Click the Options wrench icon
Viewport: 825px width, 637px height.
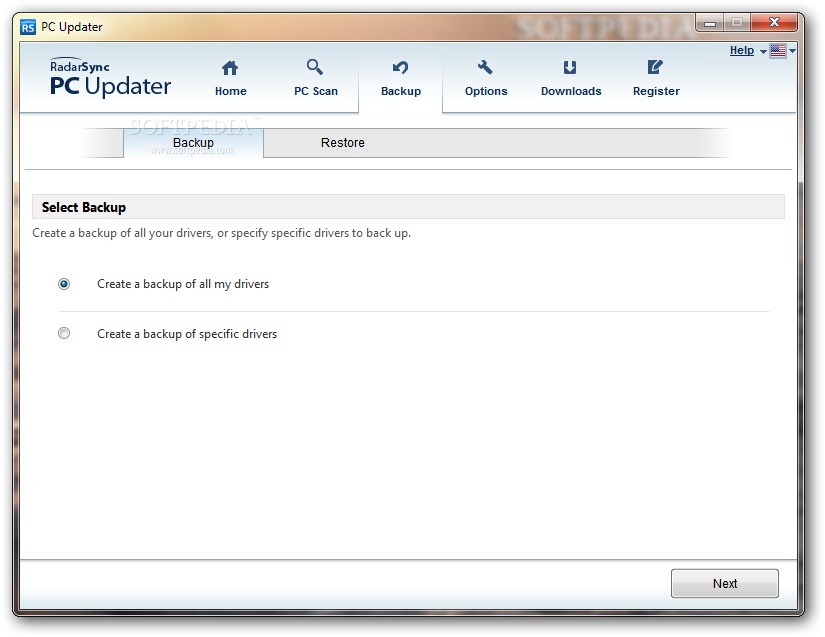click(x=485, y=67)
